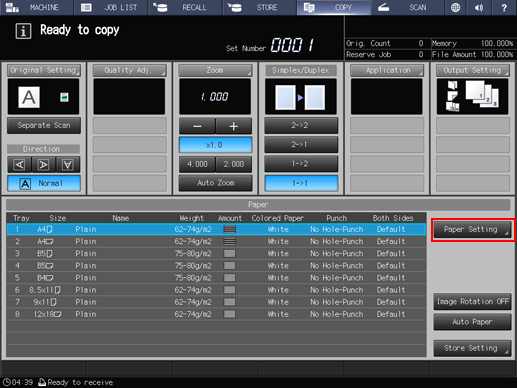The height and width of the screenshot is (388, 517).
Task: Click the Weight column header
Action: tap(191, 218)
